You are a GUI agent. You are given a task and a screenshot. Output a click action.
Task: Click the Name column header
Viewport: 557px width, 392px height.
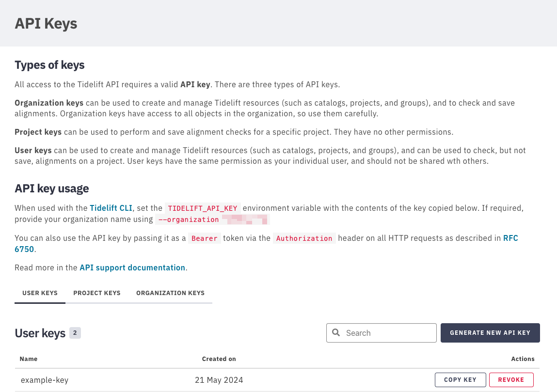tap(29, 359)
